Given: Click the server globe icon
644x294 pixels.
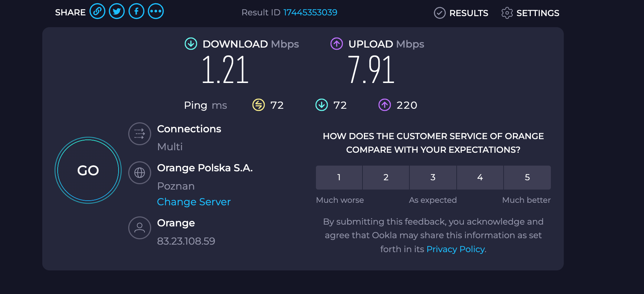Looking at the screenshot, I should (x=140, y=173).
